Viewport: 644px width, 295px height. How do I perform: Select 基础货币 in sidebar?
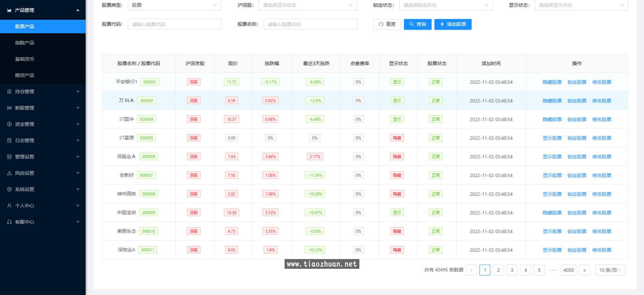(43, 59)
